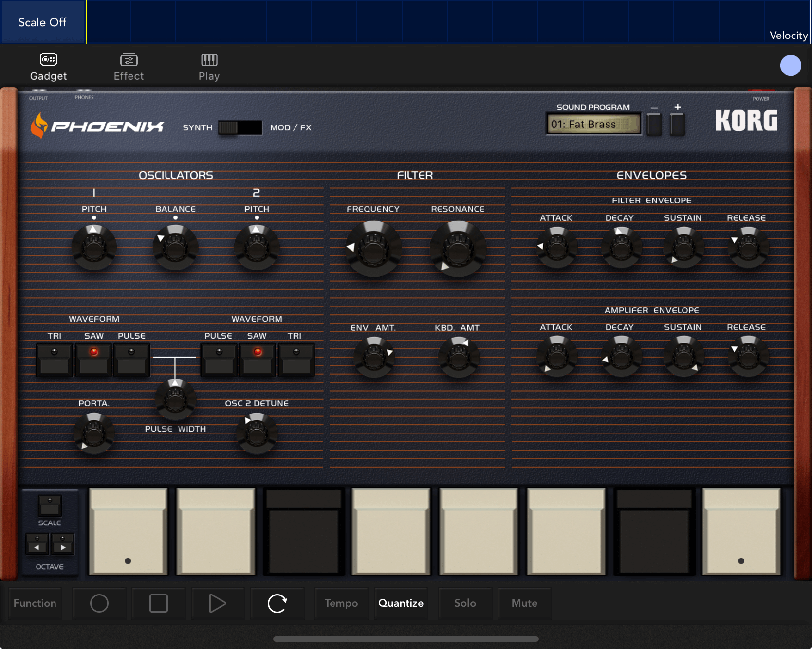Click the ENV. AMT. knob
This screenshot has height=649, width=812.
pyautogui.click(x=373, y=358)
